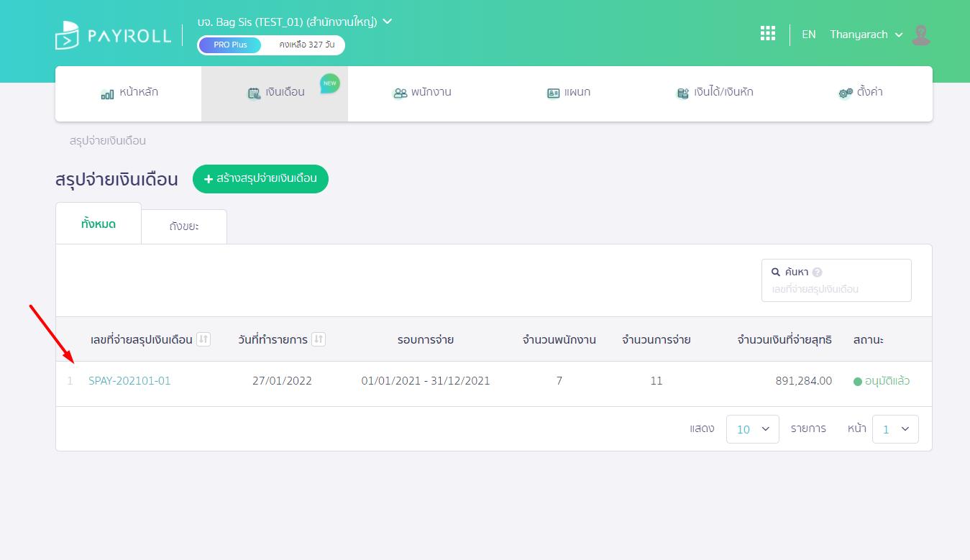
Task: Click สร้างสรุปจ่ายเงินเดือน button
Action: pos(260,179)
